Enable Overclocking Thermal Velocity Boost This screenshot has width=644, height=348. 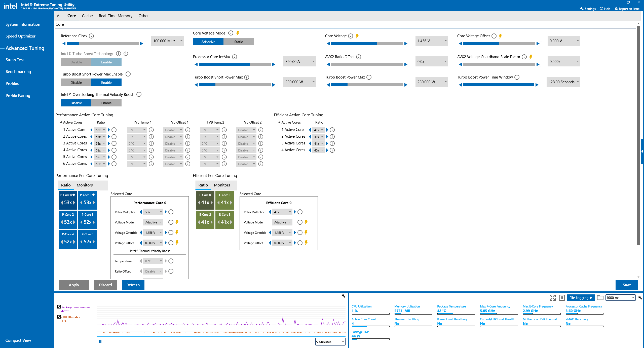[106, 103]
